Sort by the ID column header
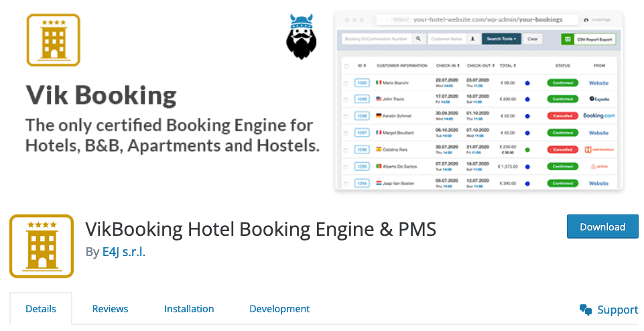Screen dimensions: 644x331 [x=361, y=66]
